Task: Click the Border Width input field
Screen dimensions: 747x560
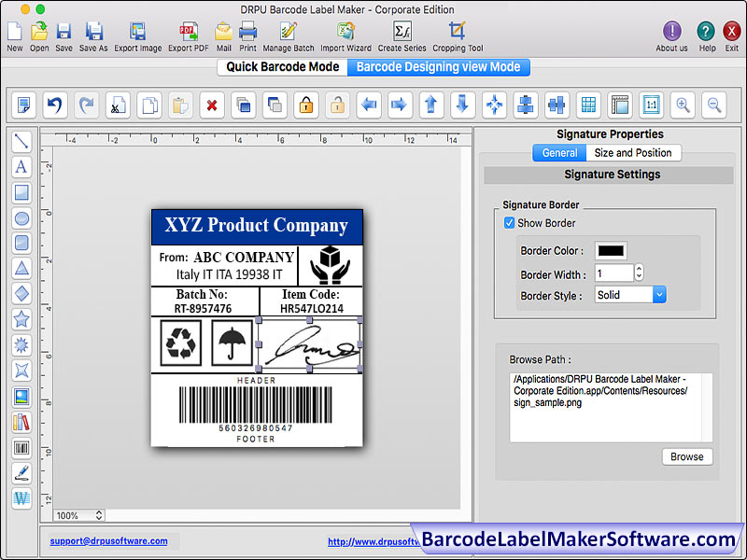Action: pyautogui.click(x=614, y=273)
